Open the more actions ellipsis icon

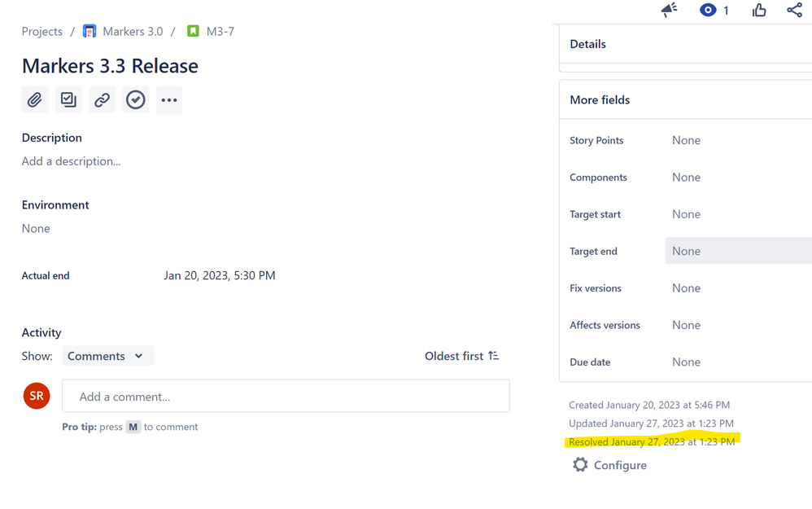click(168, 99)
